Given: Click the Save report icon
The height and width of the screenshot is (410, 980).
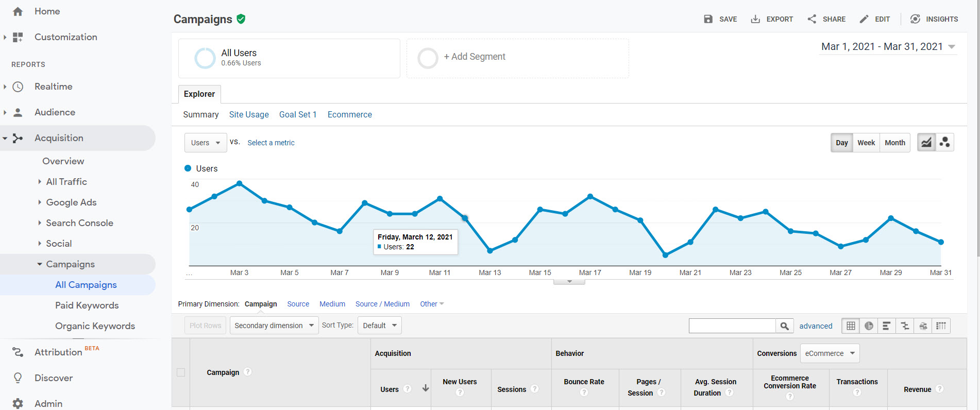Looking at the screenshot, I should click(x=708, y=19).
